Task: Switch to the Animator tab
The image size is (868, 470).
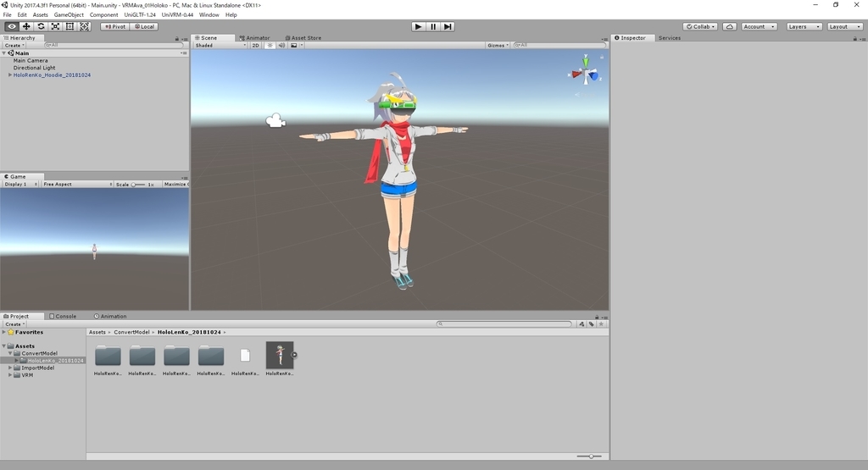Action: pos(254,38)
